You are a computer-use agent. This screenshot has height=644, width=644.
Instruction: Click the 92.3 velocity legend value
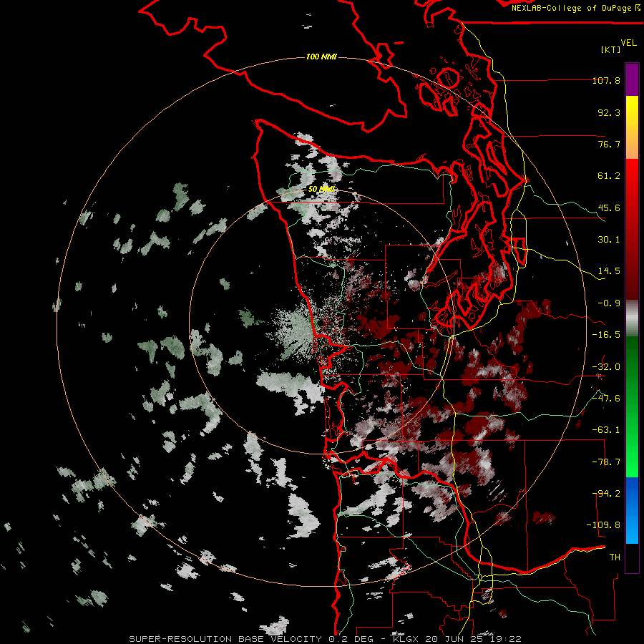pos(609,112)
